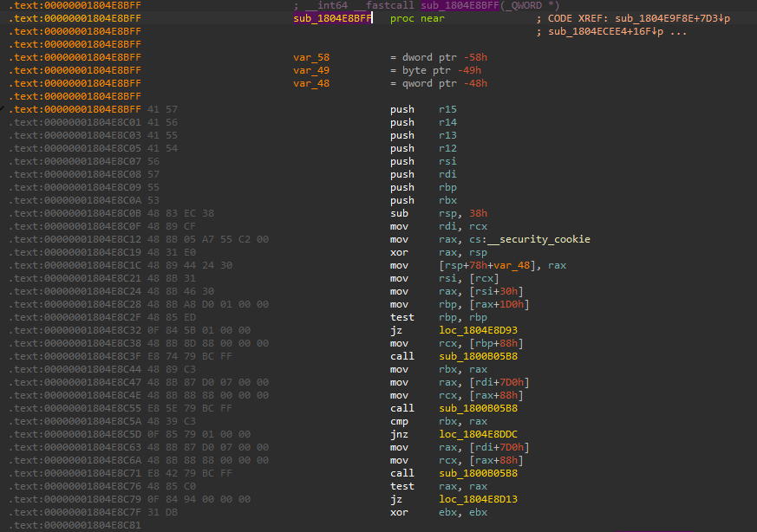The width and height of the screenshot is (757, 532).
Task: Select opcode bytes 0F 85 79 01 00 00
Action: point(199,434)
